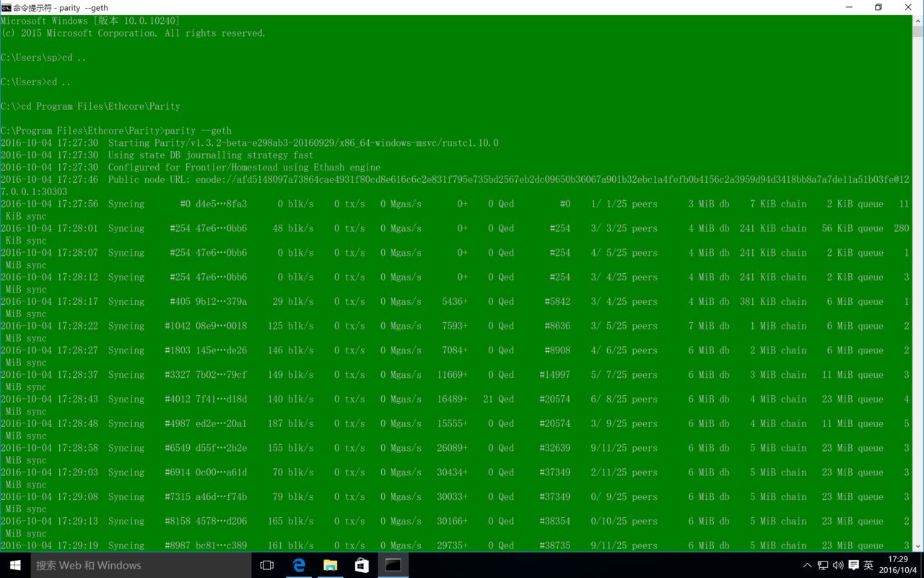Show hidden system tray icons
Image resolution: width=924 pixels, height=578 pixels.
click(x=807, y=565)
